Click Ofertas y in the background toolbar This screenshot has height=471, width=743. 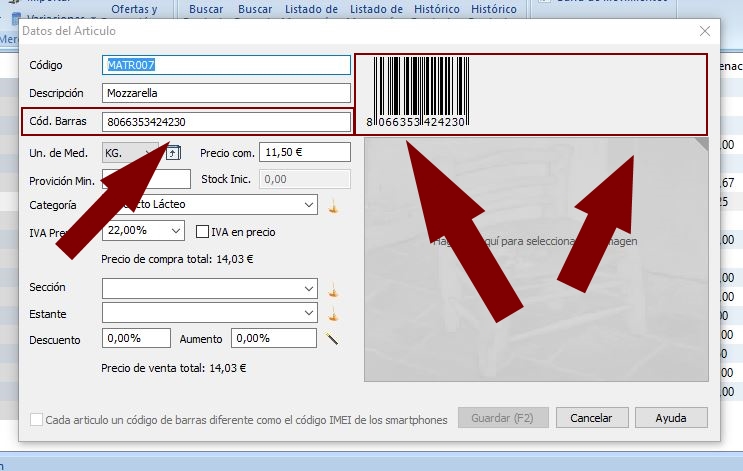135,9
